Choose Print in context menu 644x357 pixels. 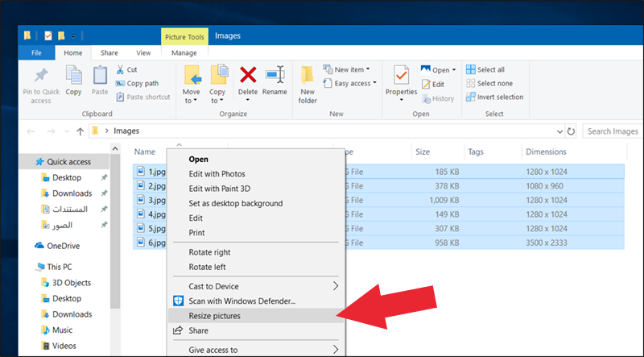click(196, 233)
